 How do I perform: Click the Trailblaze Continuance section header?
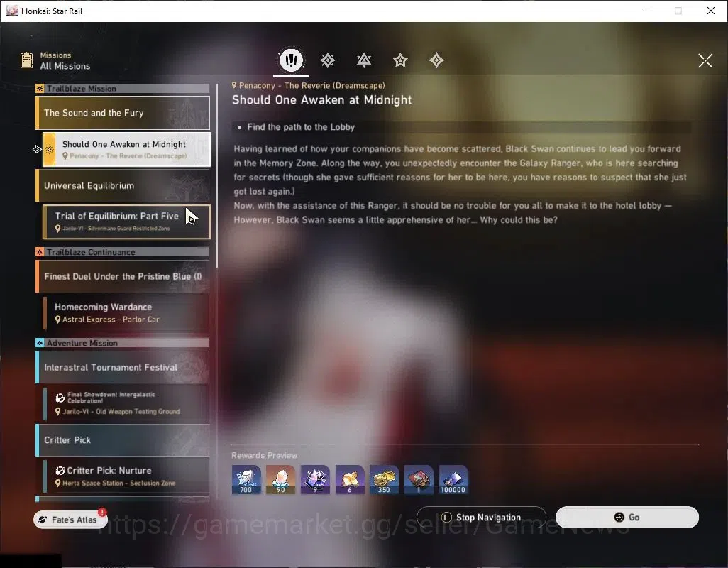click(123, 252)
